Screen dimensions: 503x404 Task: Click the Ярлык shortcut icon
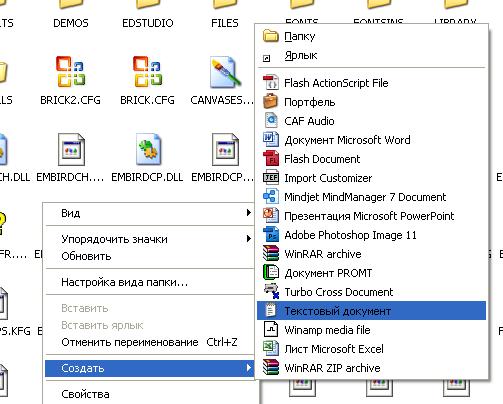(266, 59)
